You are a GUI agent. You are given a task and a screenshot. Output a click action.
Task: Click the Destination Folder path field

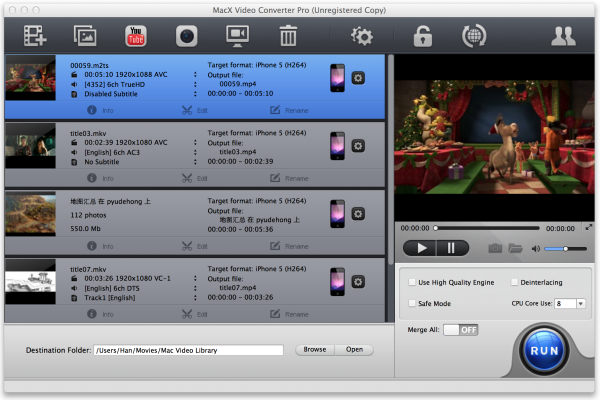[189, 350]
